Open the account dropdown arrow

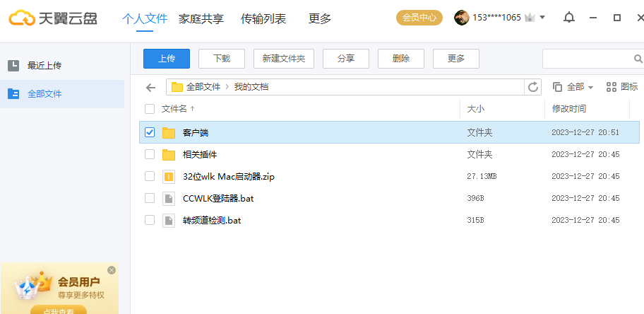point(542,18)
